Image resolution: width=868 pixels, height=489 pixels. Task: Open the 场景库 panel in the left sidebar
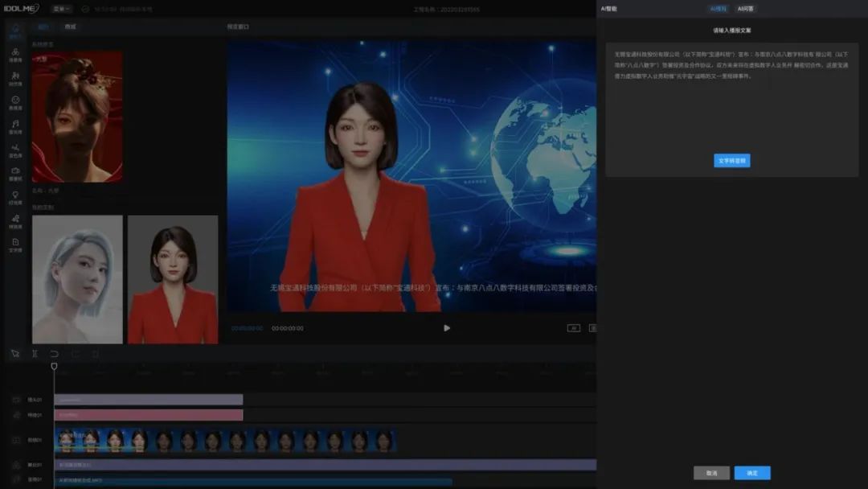14,52
